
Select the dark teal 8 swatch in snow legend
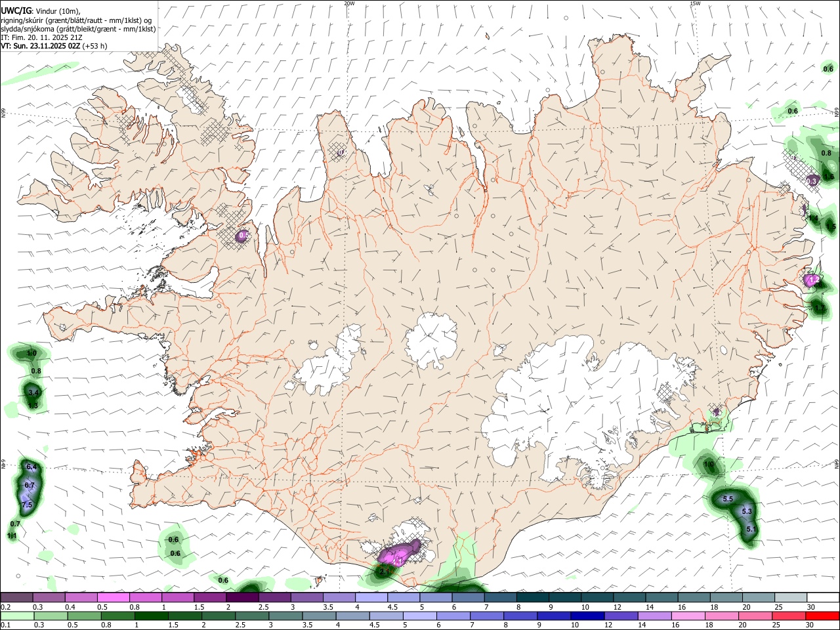[x=533, y=598]
